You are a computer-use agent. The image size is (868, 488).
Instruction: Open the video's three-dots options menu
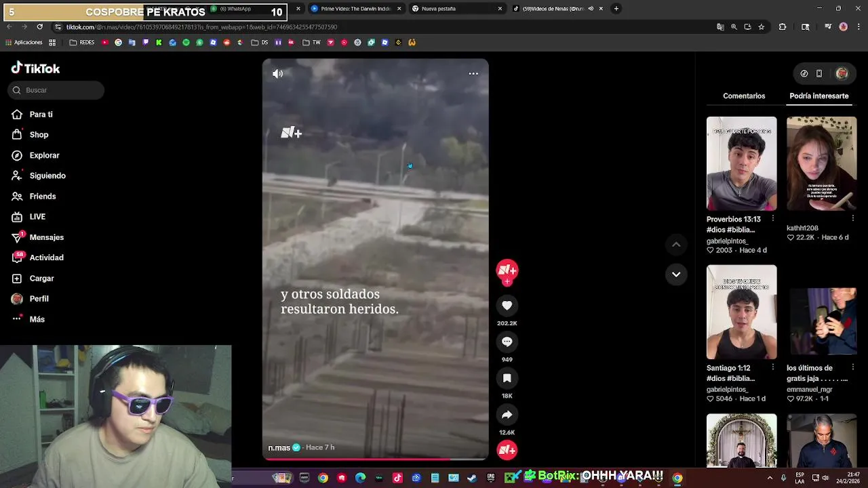tap(473, 73)
